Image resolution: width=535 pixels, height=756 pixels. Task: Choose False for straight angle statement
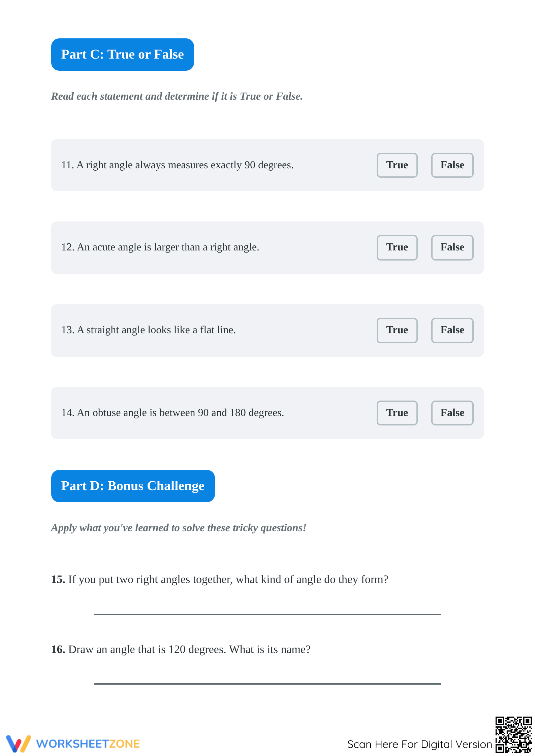point(452,330)
